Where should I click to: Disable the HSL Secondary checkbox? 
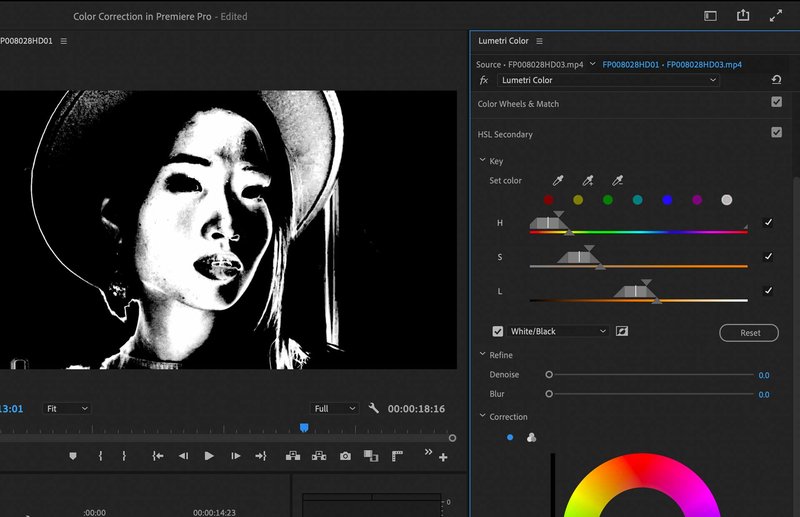(x=777, y=133)
